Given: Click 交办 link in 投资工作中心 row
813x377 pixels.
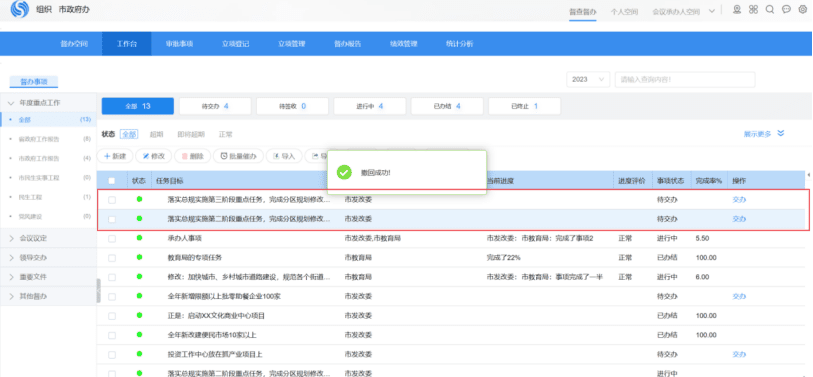Looking at the screenshot, I should pyautogui.click(x=739, y=355).
